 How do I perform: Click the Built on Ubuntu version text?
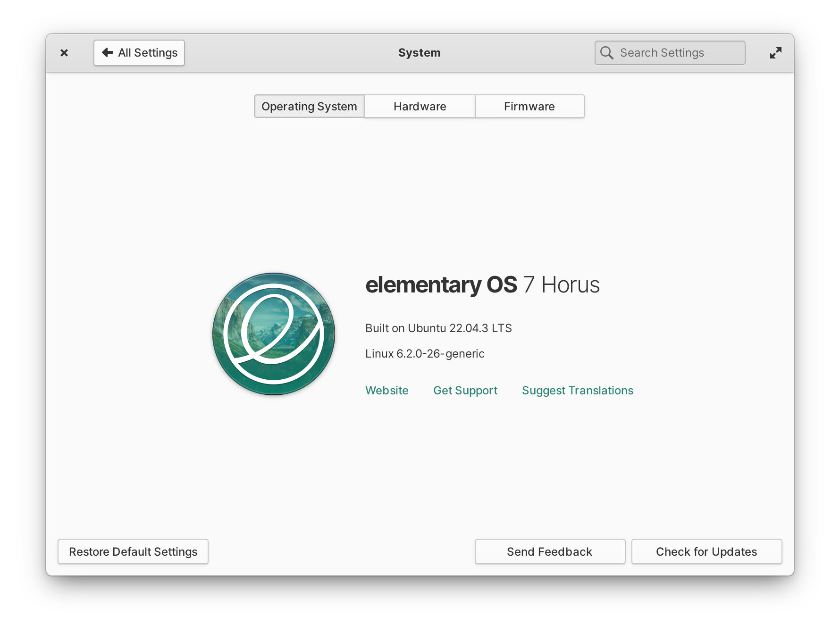pyautogui.click(x=438, y=328)
